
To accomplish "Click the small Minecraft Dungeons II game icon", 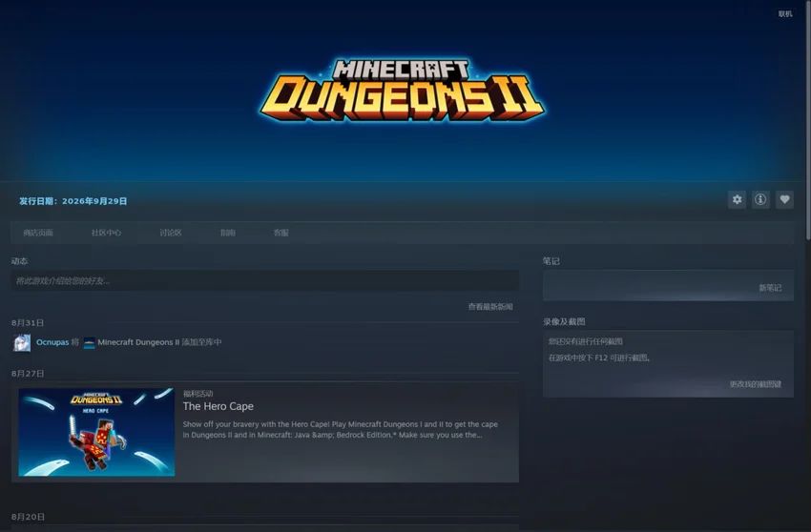I will (x=89, y=343).
